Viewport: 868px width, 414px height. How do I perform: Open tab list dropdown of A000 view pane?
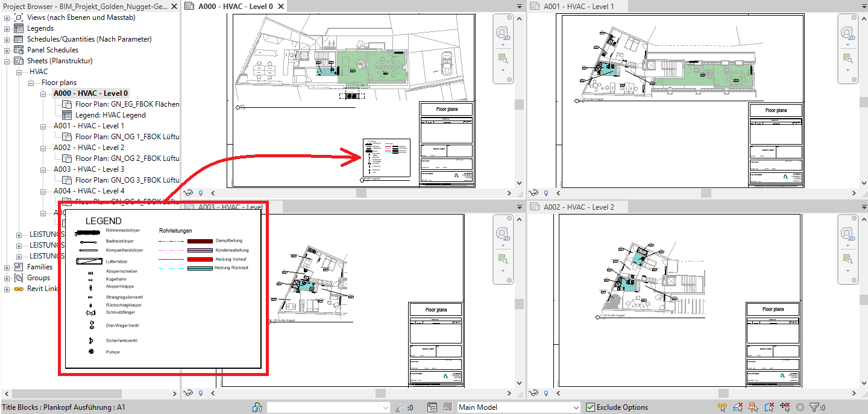(519, 6)
